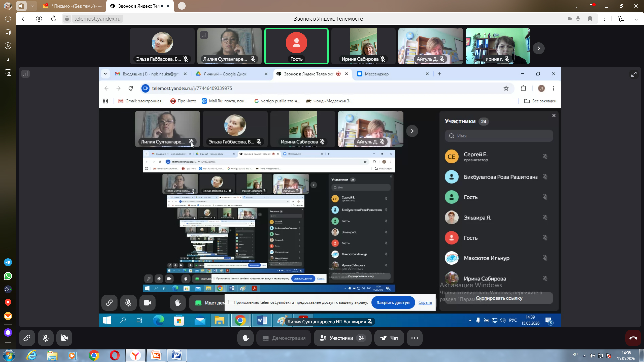Open the Chat panel
Screen dimensions: 644x362
point(389,338)
